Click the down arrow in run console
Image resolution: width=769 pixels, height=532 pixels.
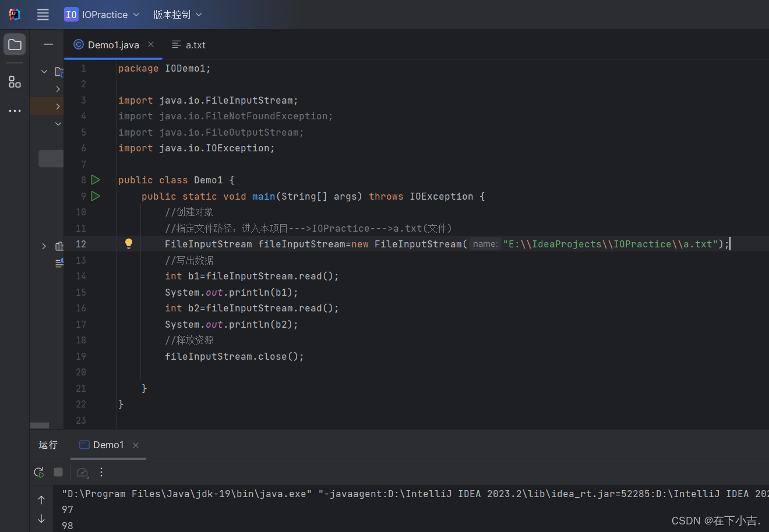click(41, 519)
